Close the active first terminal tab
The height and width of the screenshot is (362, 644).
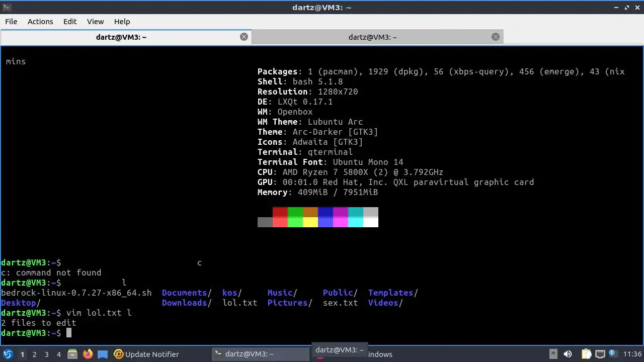[244, 37]
